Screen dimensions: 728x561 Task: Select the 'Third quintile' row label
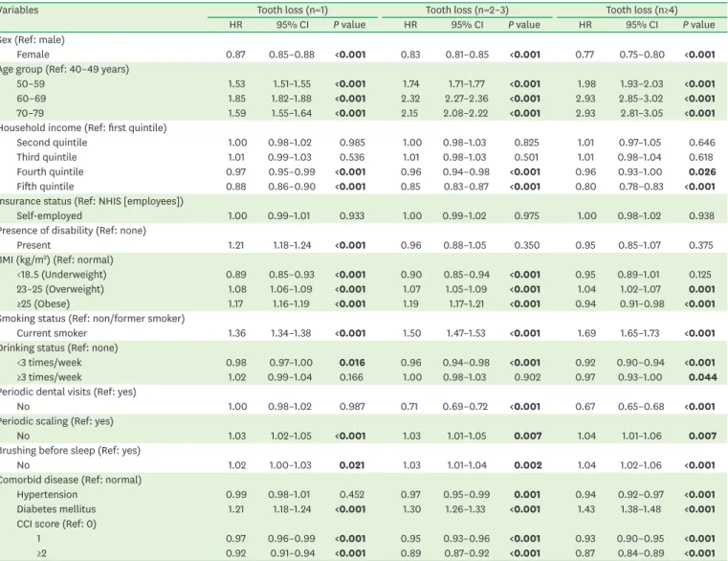[x=47, y=157]
